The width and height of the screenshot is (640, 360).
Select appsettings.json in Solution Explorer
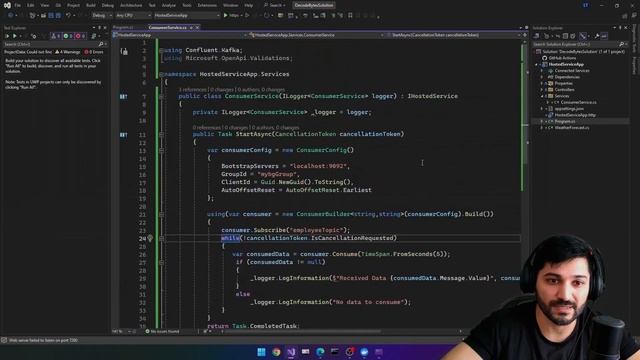[569, 109]
